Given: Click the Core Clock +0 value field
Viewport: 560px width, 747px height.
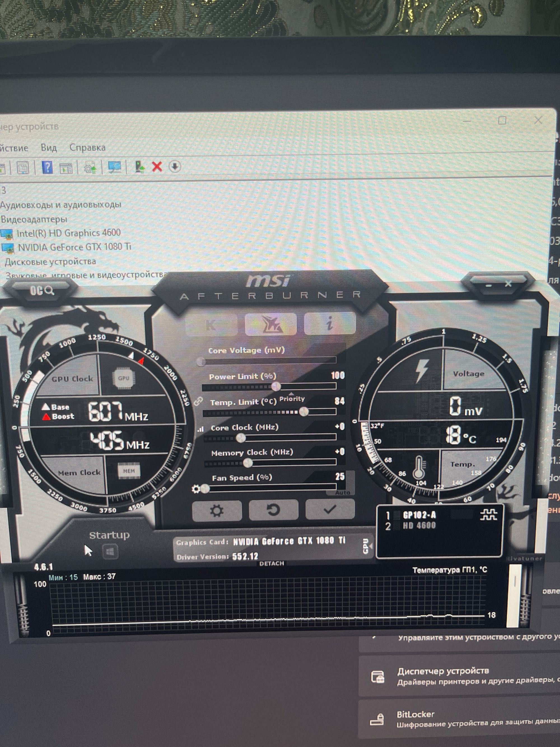Looking at the screenshot, I should pyautogui.click(x=340, y=427).
